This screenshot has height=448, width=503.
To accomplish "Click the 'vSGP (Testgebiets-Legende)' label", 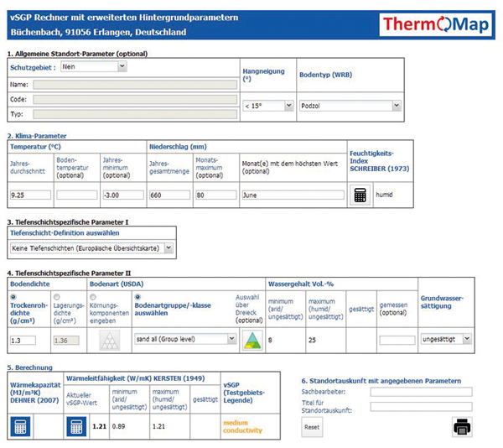I will 244,393.
